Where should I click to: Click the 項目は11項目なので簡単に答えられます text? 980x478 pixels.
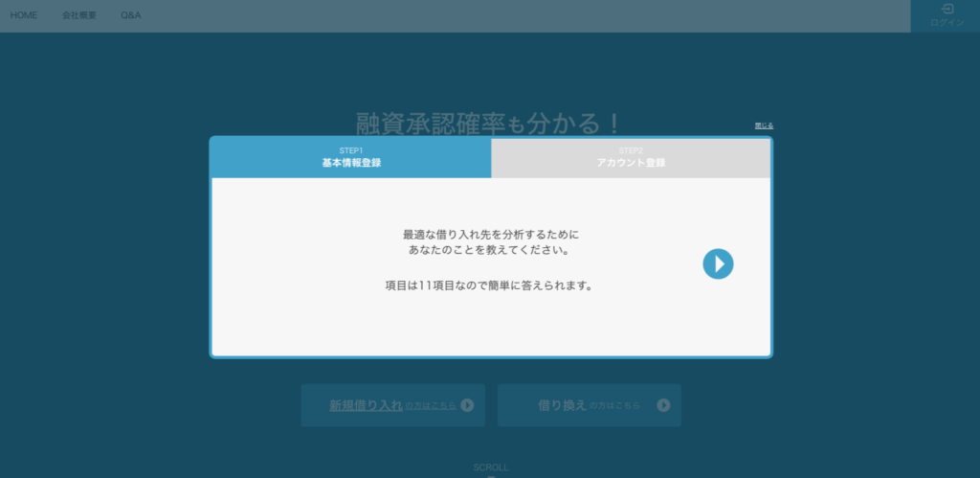(489, 285)
